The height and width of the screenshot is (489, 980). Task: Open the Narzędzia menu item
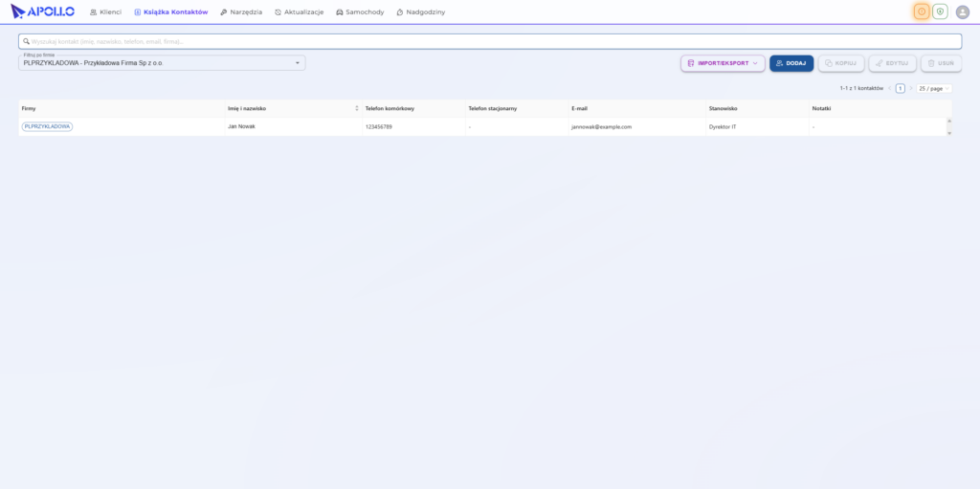241,11
